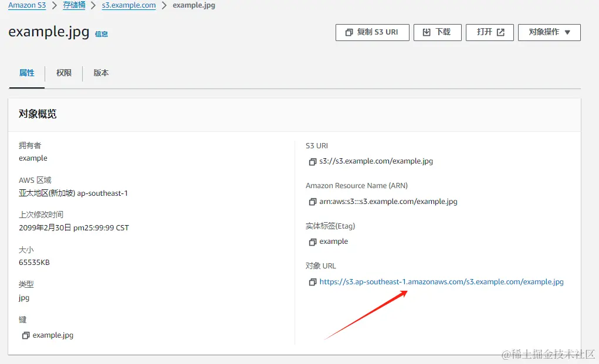
Task: Click the arn:aws:s3:::s3.example.com/example.jpg text
Action: (388, 202)
